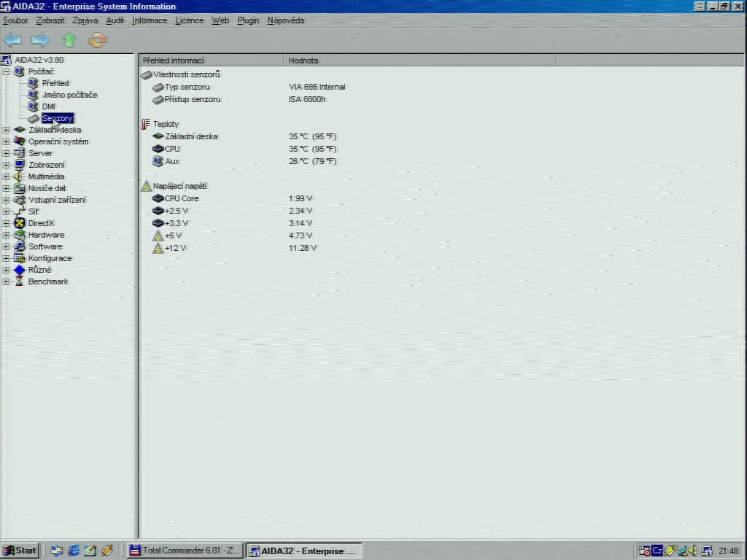The height and width of the screenshot is (560, 747).
Task: Click the Konfigurace tree icon
Action: click(19, 258)
